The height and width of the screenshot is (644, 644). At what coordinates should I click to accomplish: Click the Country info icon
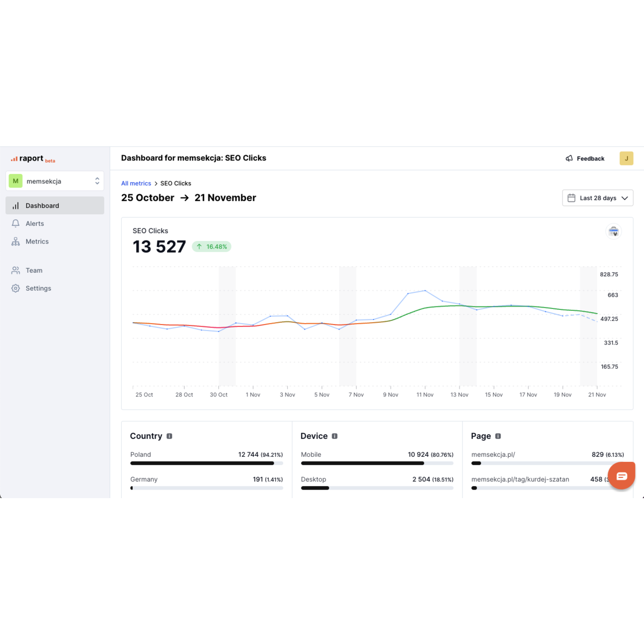[170, 436]
